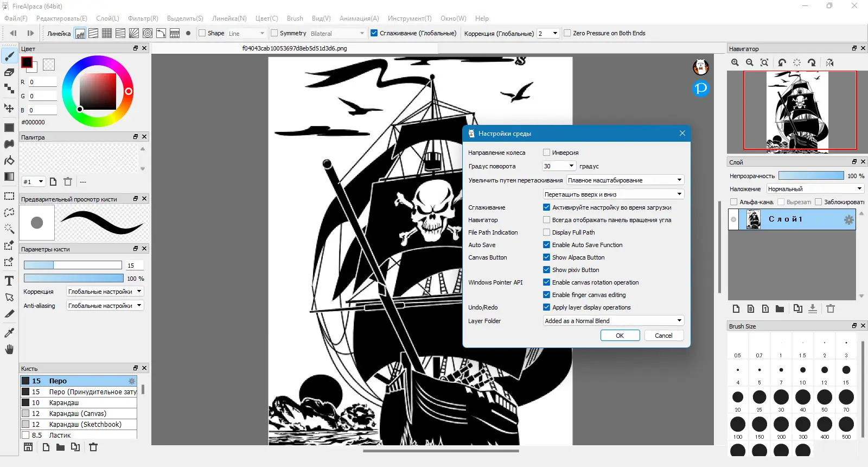
Task: Click Cancel in the Настройки среды dialog
Action: [663, 336]
